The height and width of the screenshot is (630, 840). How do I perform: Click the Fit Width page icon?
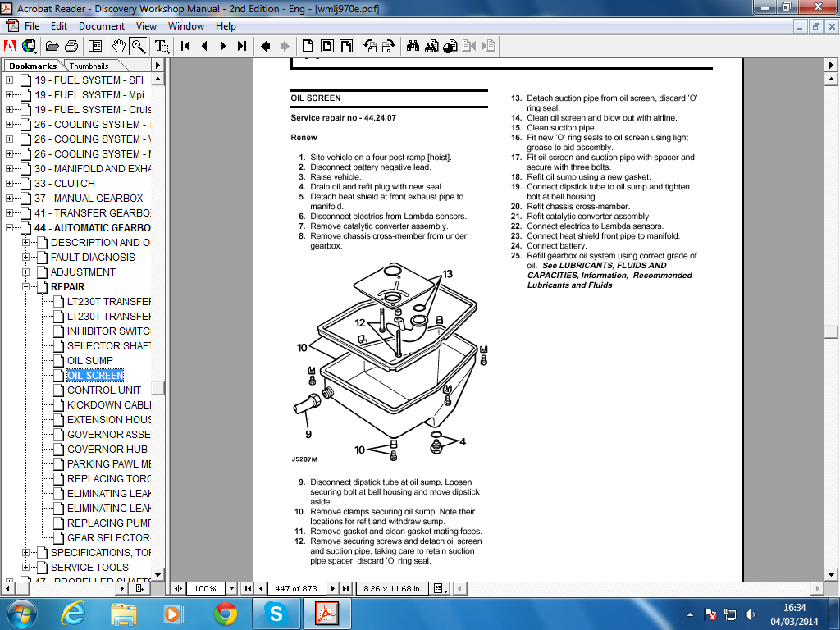coord(346,46)
